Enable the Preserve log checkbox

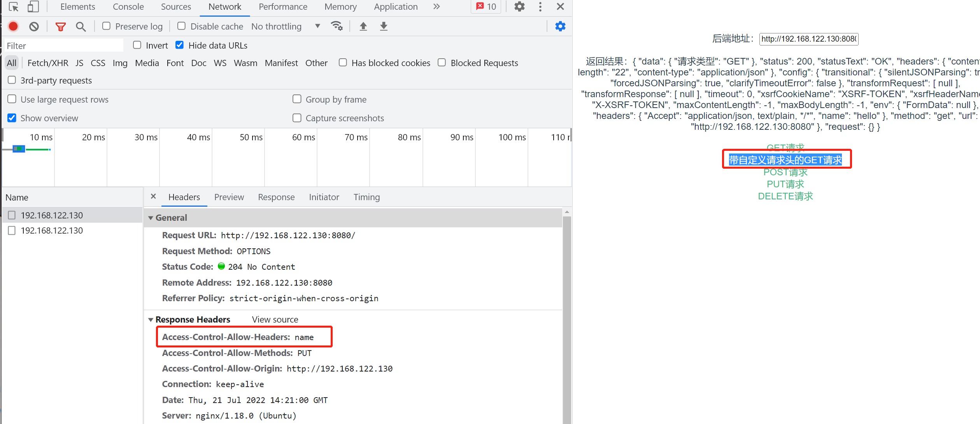point(106,26)
